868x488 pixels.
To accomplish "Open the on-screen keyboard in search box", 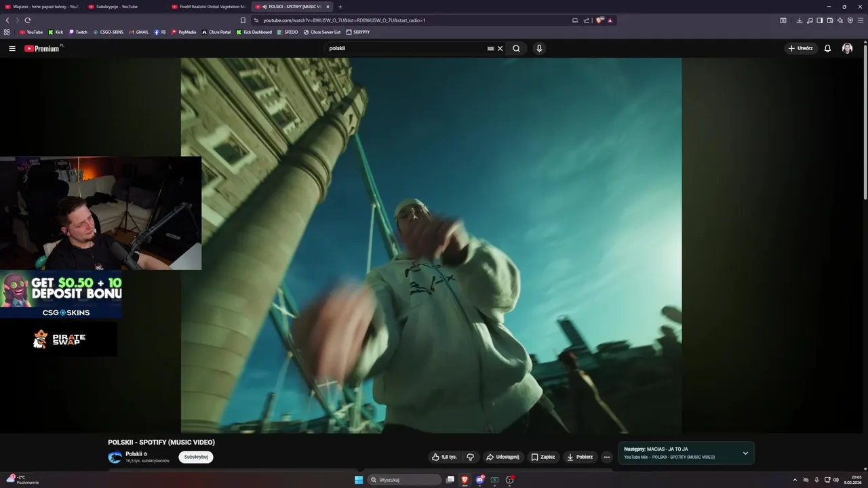I will tap(490, 49).
